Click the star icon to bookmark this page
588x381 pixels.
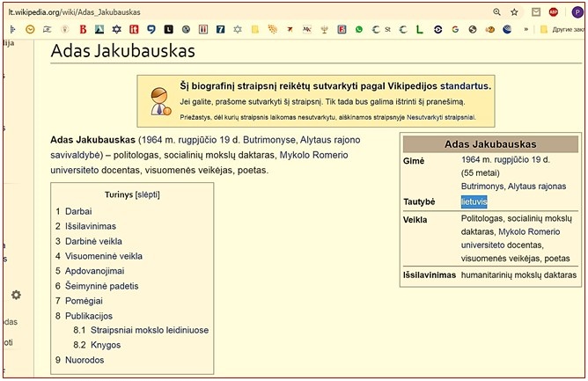coord(514,12)
